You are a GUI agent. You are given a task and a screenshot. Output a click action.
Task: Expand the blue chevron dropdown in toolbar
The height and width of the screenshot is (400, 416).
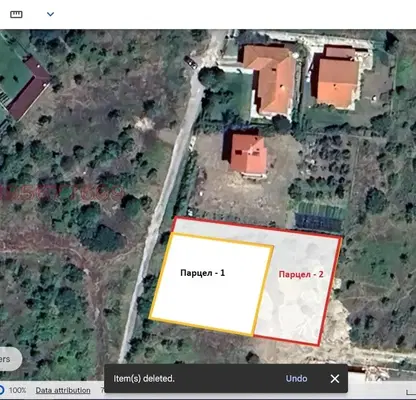click(x=50, y=14)
